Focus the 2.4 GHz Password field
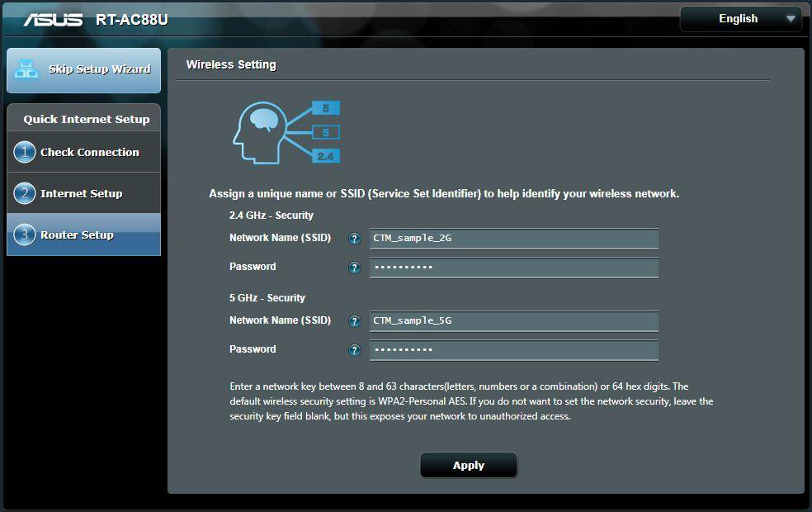The height and width of the screenshot is (512, 812). (x=514, y=268)
